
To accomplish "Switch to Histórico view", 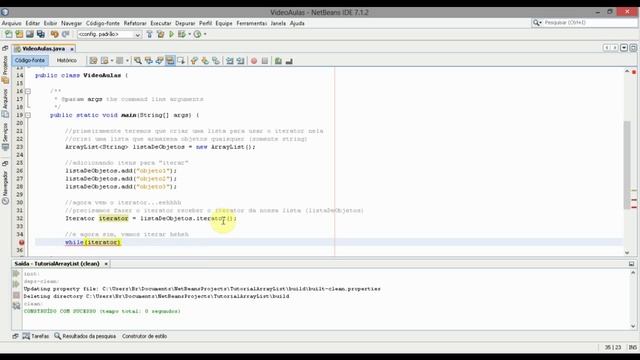I will [x=67, y=60].
